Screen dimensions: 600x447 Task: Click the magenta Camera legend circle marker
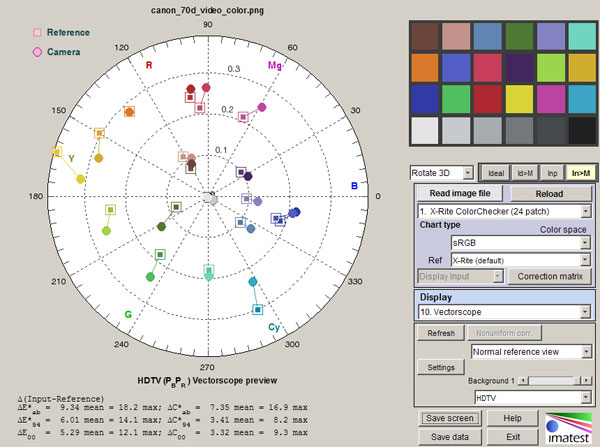click(x=37, y=52)
